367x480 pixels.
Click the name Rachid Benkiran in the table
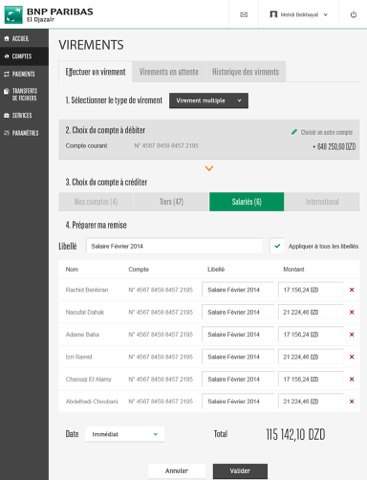(x=87, y=290)
